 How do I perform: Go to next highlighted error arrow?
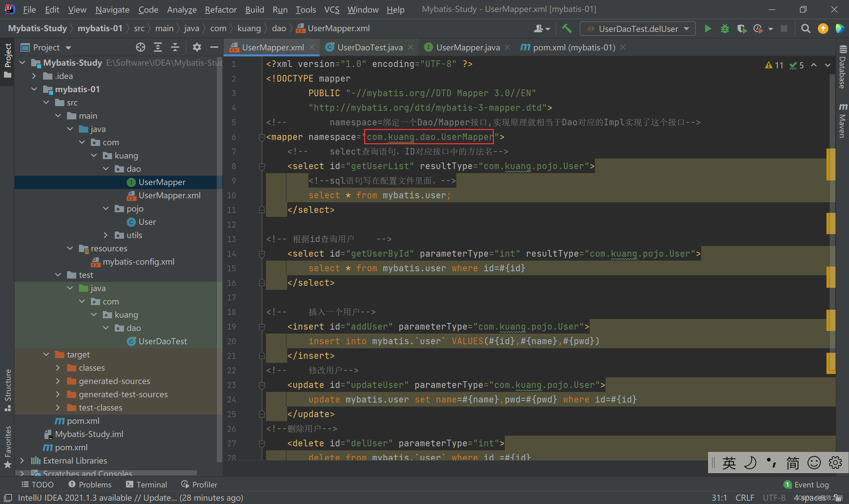pos(827,65)
